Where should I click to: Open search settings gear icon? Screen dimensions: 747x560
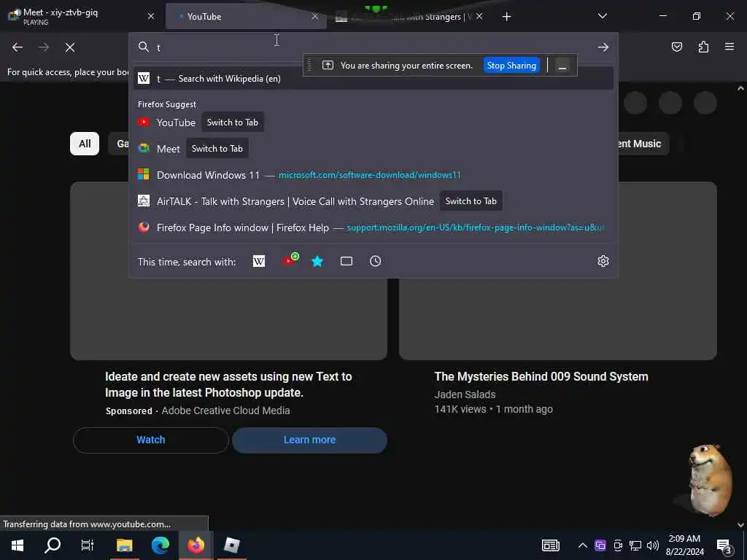[x=603, y=262]
